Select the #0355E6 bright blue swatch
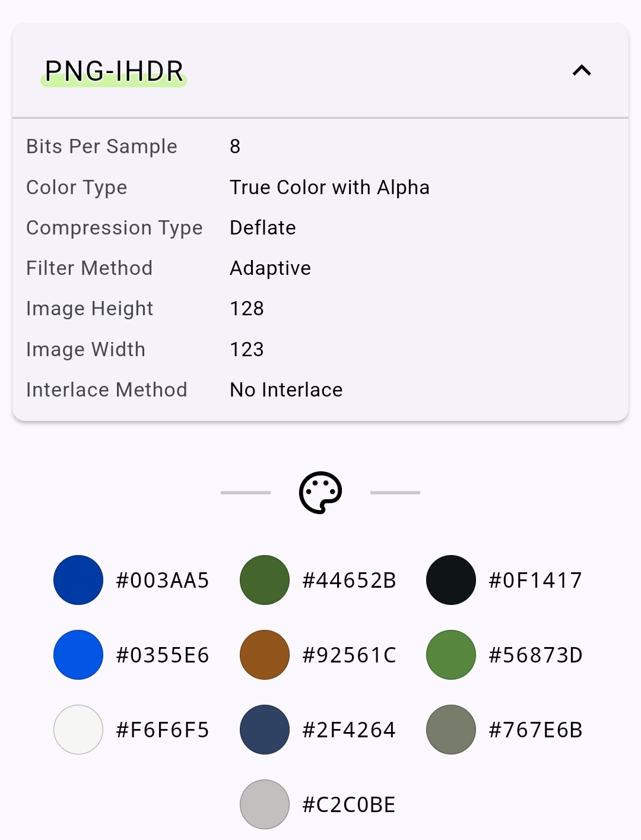641x840 pixels. click(x=78, y=655)
